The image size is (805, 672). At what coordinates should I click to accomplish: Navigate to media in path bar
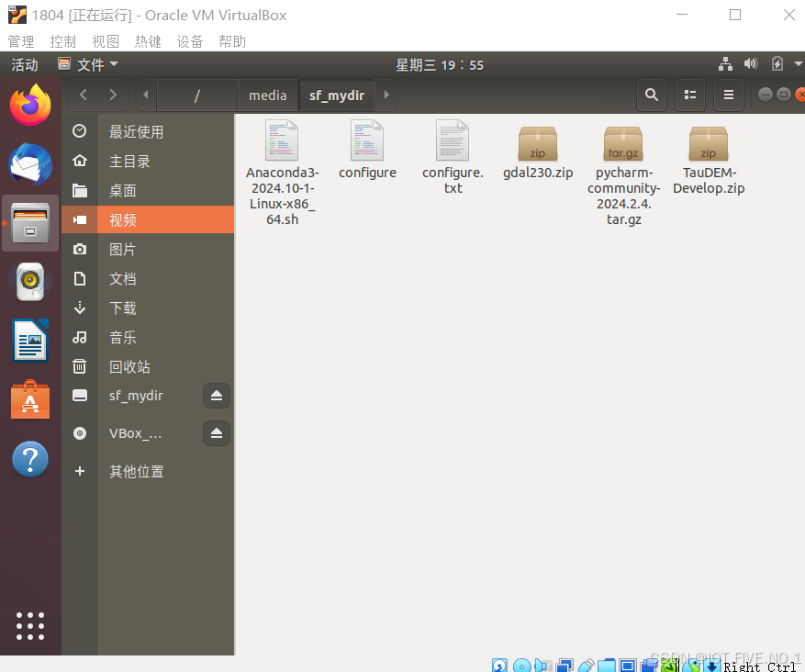coord(267,95)
